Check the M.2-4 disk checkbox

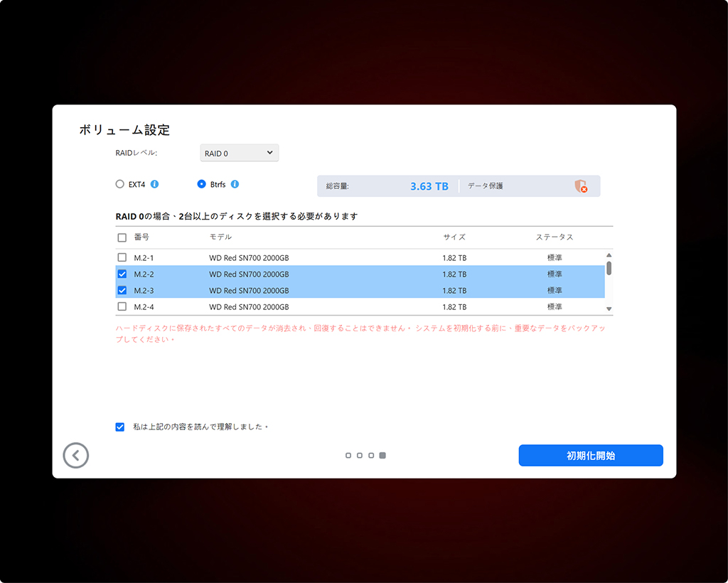pyautogui.click(x=122, y=306)
